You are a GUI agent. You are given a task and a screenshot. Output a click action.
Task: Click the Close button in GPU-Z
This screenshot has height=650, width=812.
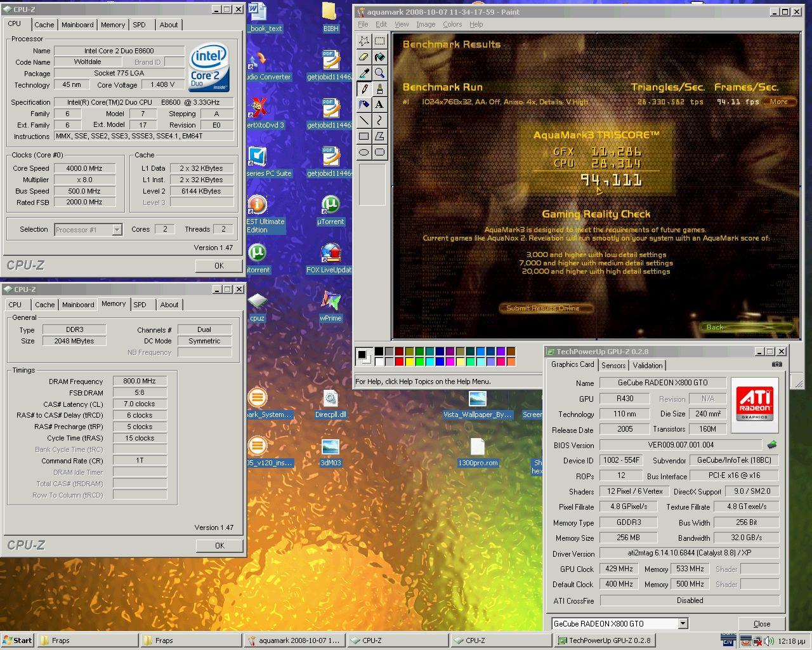pyautogui.click(x=762, y=624)
